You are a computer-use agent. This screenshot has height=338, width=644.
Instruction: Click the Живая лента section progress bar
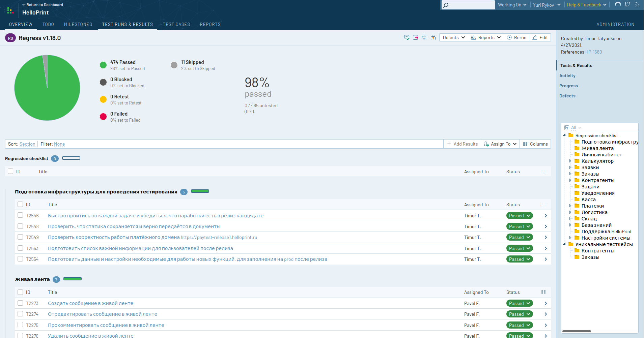pos(73,279)
